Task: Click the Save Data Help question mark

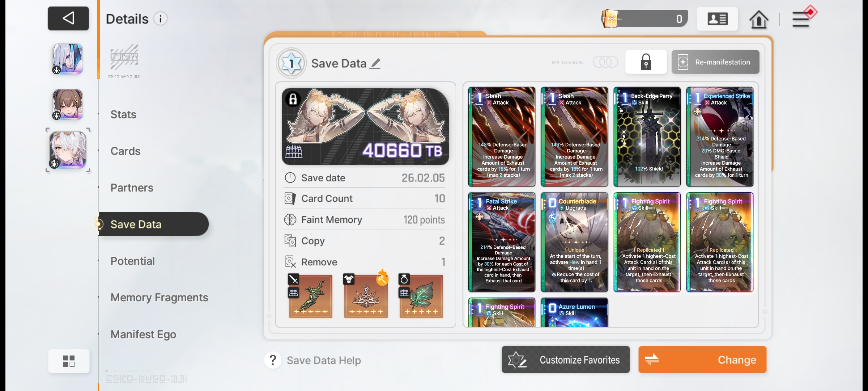Action: [273, 360]
